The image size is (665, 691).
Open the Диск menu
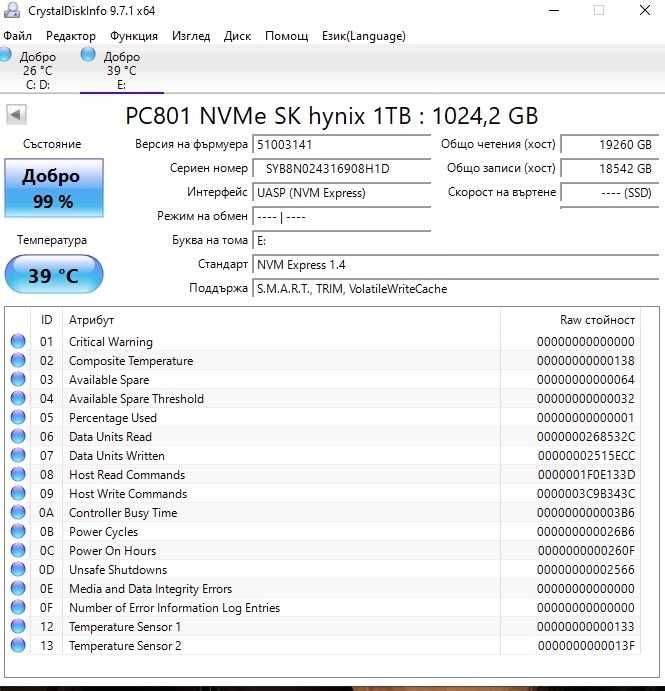(237, 36)
